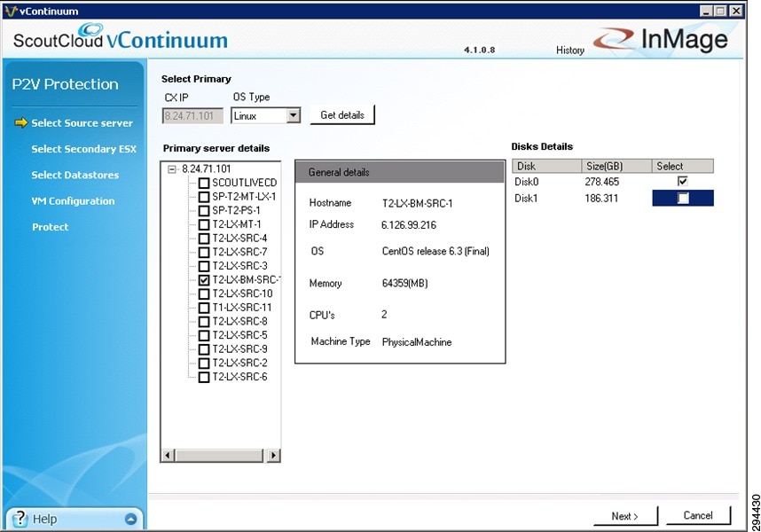Open the Select Datastores step
Image resolution: width=761 pixels, height=532 pixels.
pyautogui.click(x=75, y=175)
